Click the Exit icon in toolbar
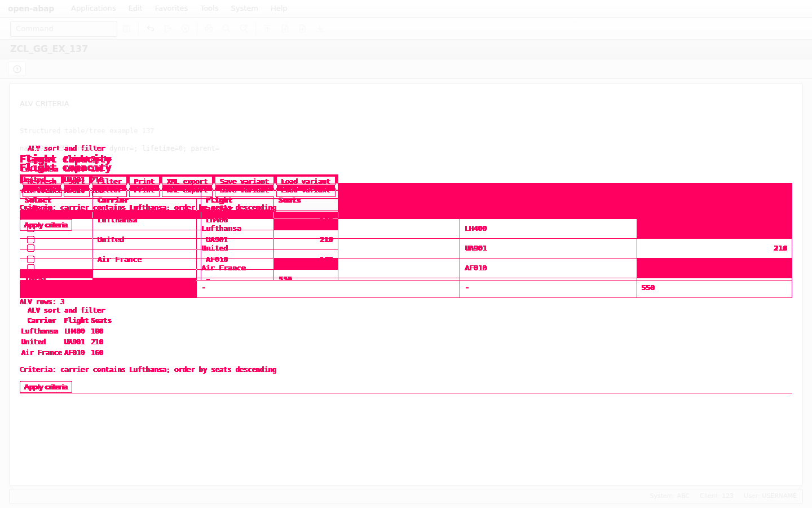812x508 pixels. tap(168, 29)
